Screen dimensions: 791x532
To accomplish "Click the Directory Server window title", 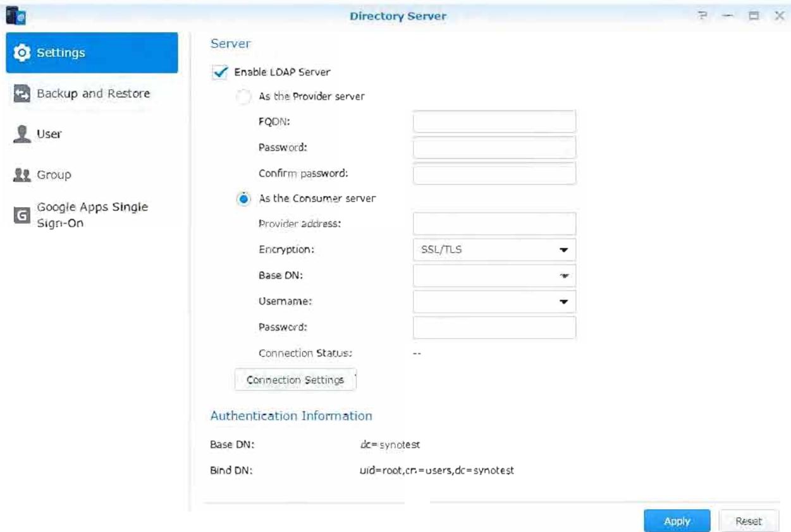I will (x=398, y=16).
